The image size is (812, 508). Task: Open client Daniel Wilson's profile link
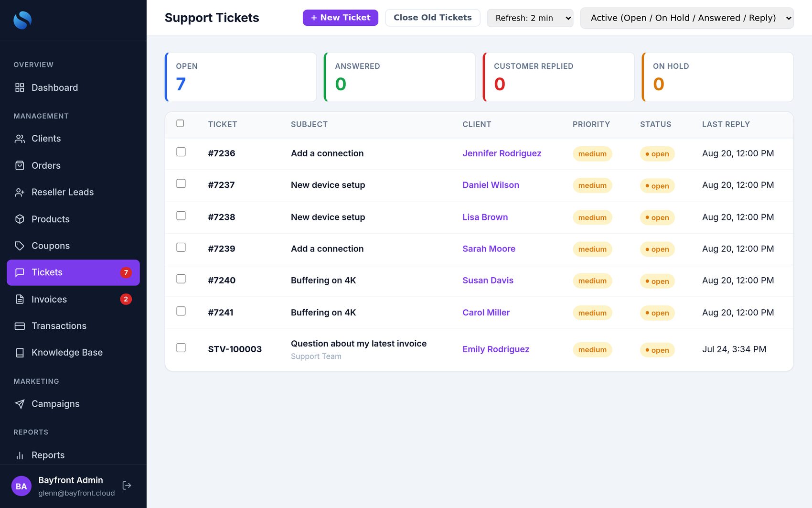click(x=491, y=185)
